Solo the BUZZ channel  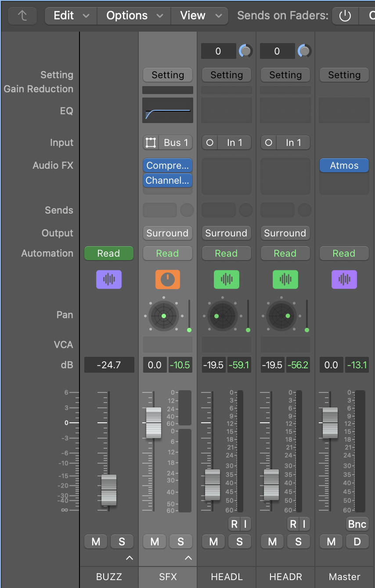(122, 542)
